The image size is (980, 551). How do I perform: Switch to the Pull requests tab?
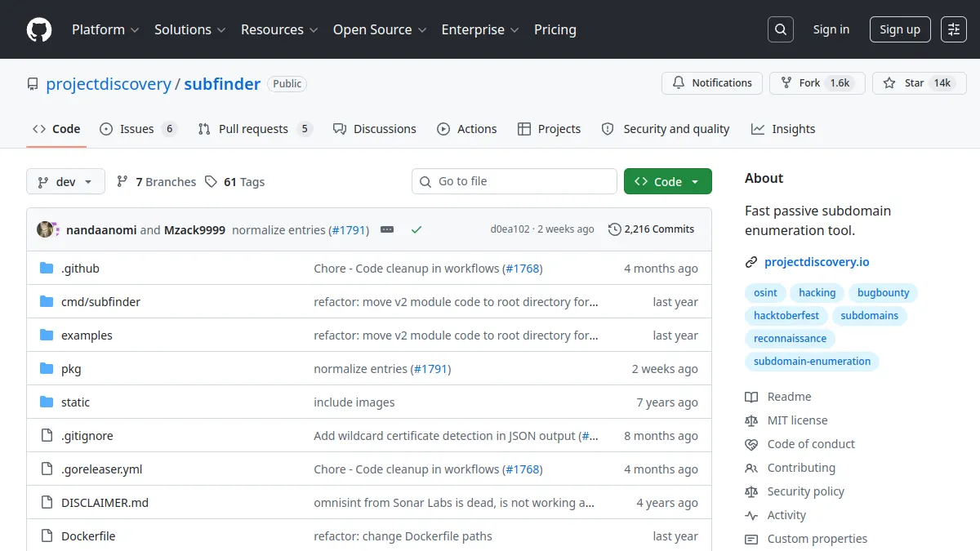coord(255,129)
